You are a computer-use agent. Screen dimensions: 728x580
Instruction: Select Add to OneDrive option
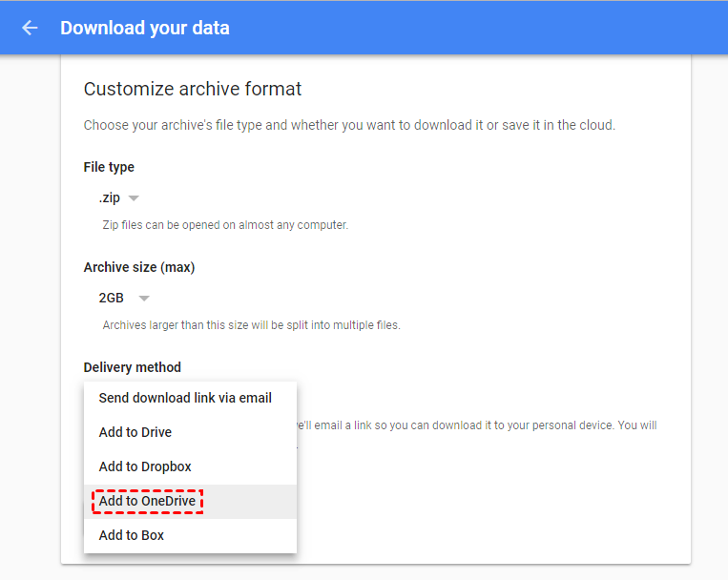[148, 501]
